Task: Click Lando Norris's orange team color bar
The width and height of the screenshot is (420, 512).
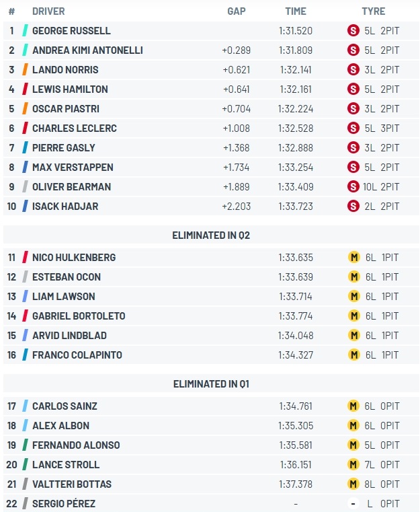Action: click(25, 69)
